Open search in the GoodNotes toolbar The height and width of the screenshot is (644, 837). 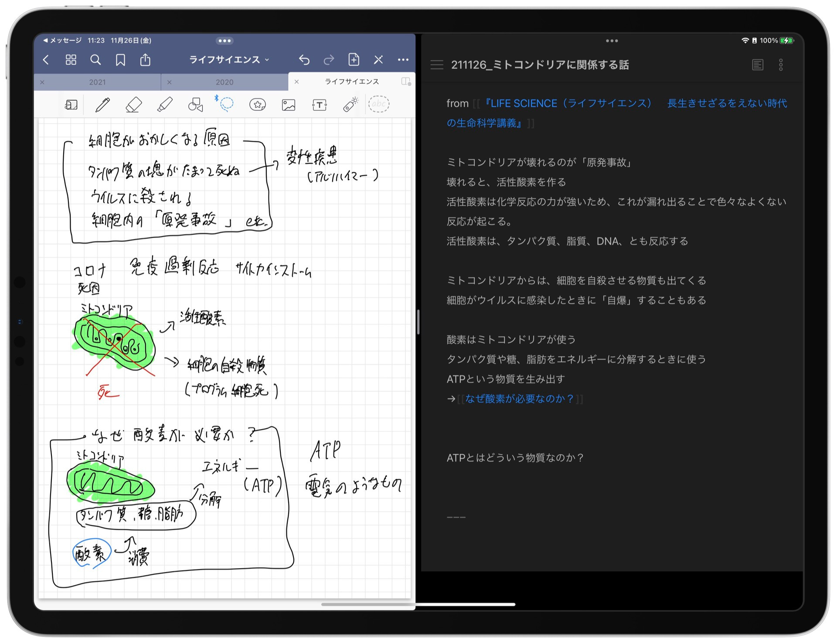[95, 60]
